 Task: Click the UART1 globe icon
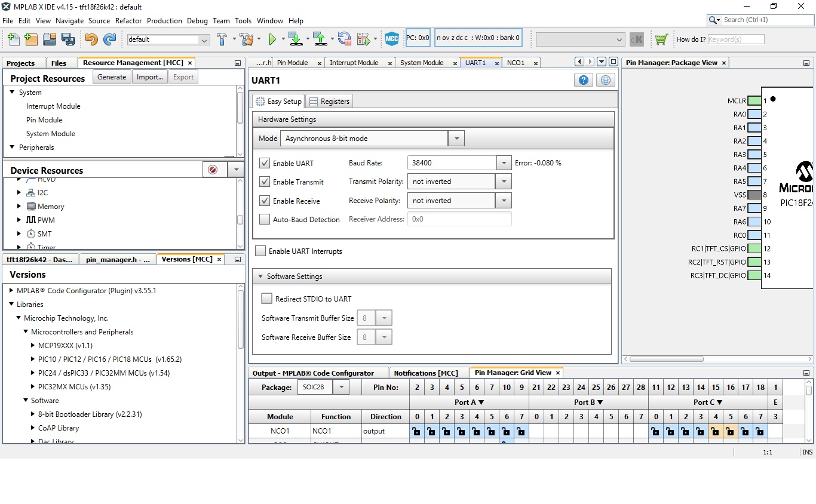click(606, 80)
